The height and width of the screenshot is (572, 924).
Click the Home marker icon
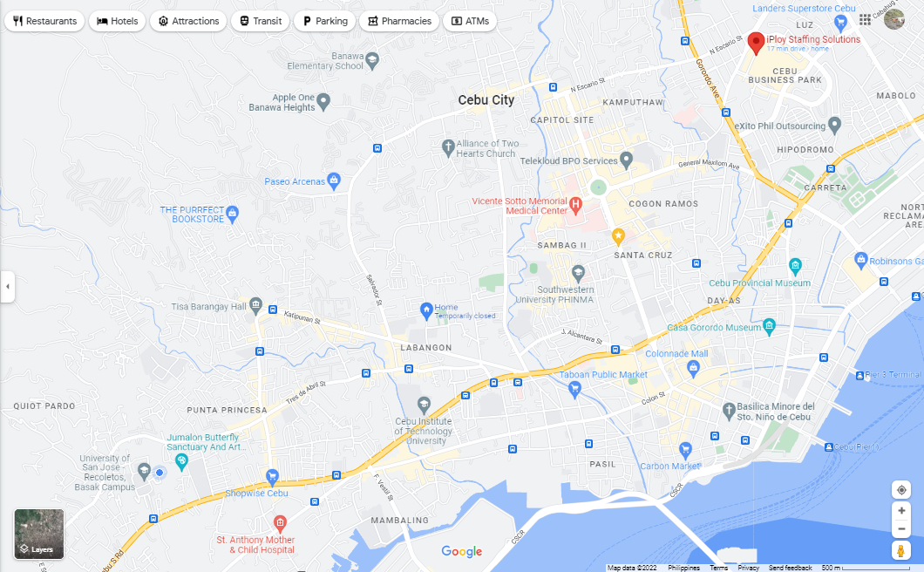click(426, 310)
